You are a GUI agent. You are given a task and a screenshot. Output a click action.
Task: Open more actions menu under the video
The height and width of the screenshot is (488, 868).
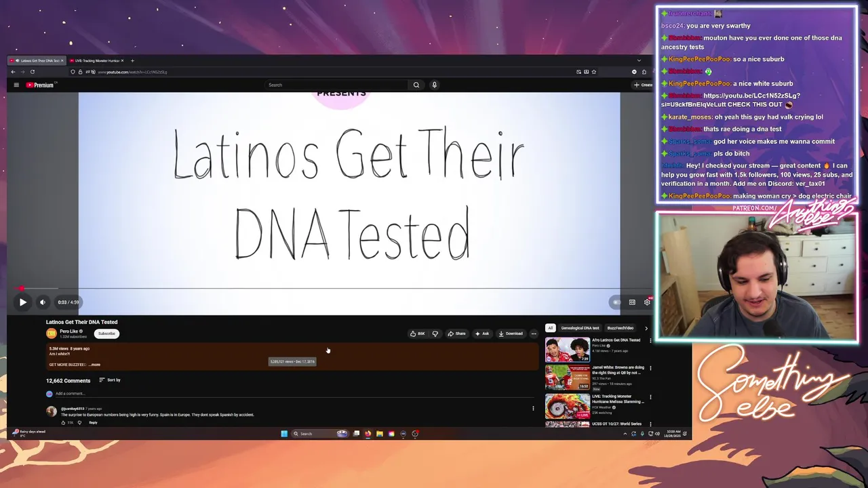[x=534, y=333]
